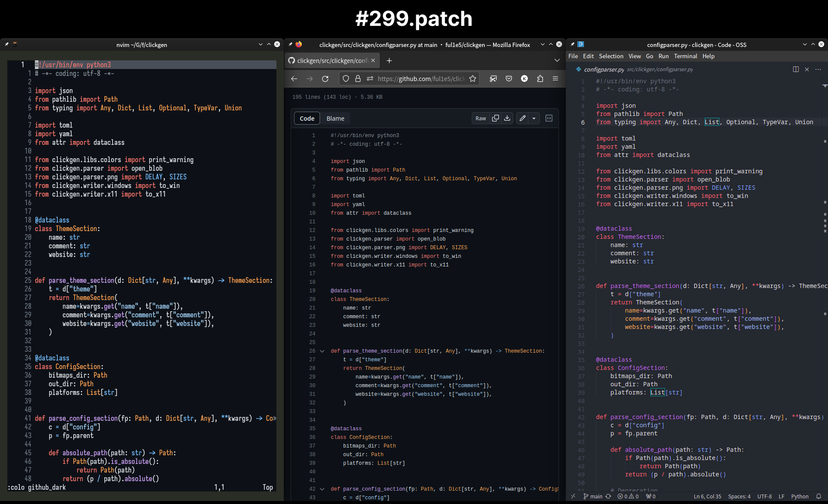Open the Terminal menu in Code

click(x=686, y=56)
